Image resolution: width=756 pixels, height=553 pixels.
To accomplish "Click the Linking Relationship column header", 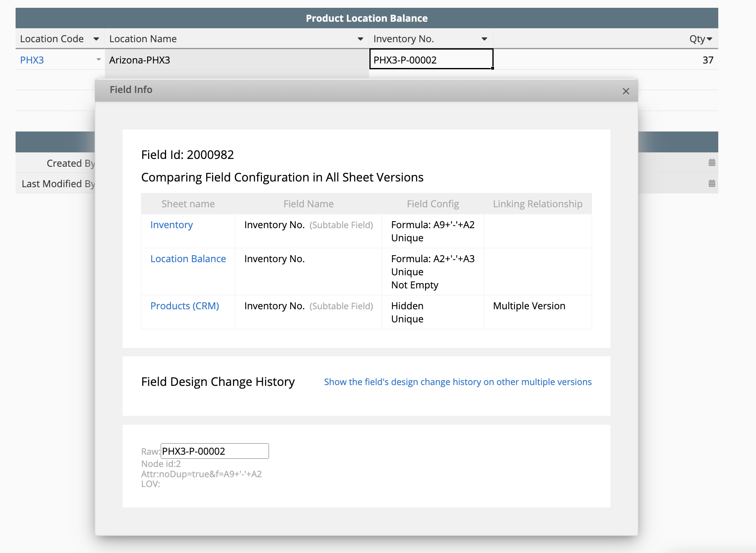I will (x=537, y=204).
